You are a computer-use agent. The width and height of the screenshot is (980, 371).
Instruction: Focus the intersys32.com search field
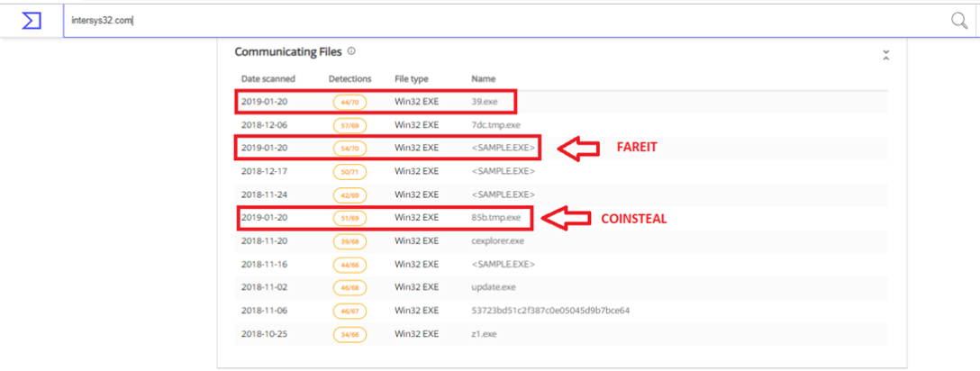click(x=504, y=20)
